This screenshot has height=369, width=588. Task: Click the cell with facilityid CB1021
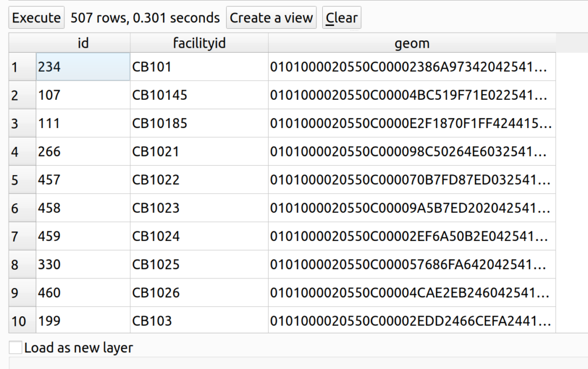[199, 152]
